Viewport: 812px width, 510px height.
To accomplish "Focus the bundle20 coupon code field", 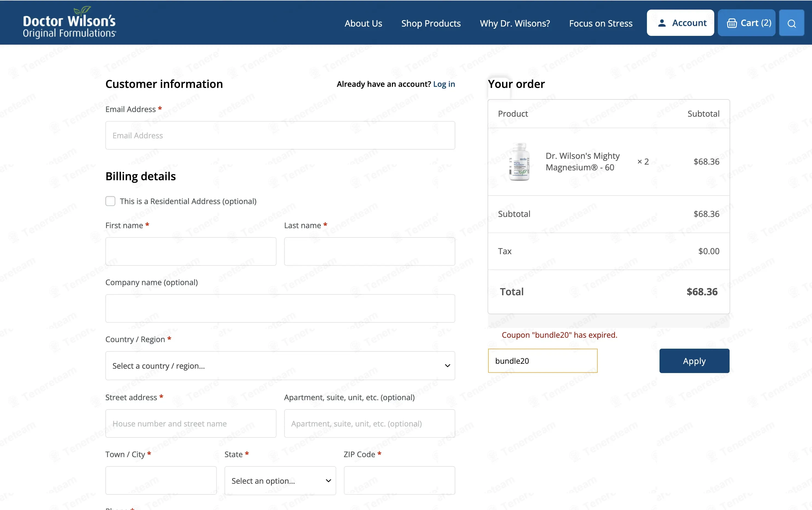I will tap(543, 361).
